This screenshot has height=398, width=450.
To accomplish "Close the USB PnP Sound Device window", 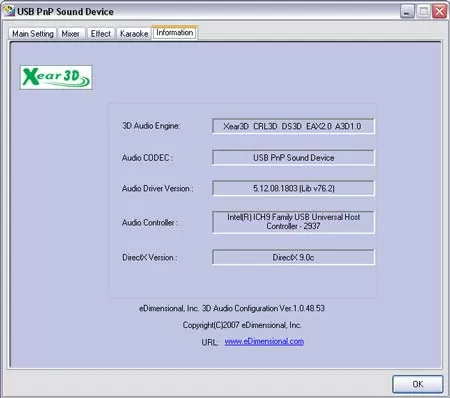I will click(x=440, y=12).
